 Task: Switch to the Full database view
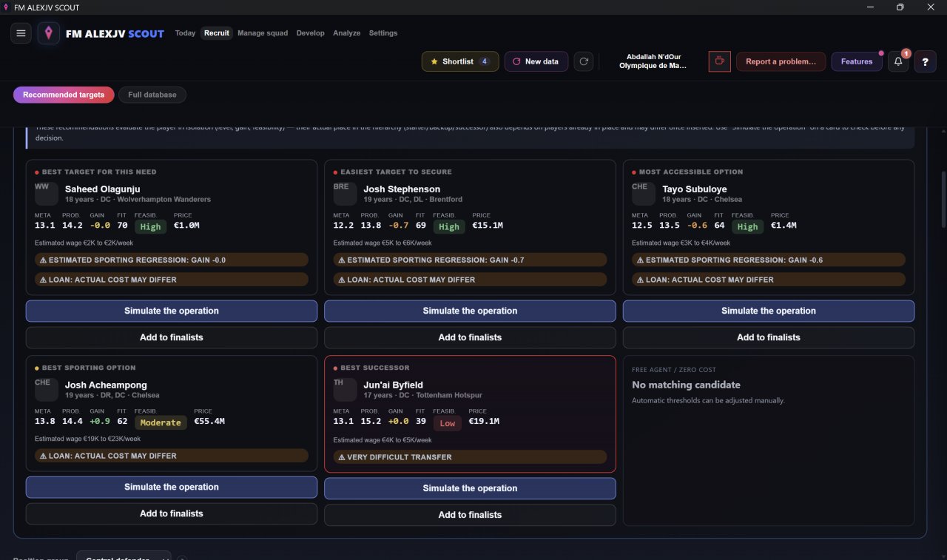click(x=152, y=95)
